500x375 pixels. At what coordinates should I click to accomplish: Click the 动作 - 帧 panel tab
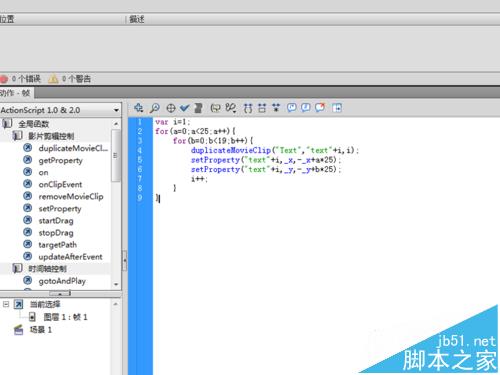(x=16, y=93)
